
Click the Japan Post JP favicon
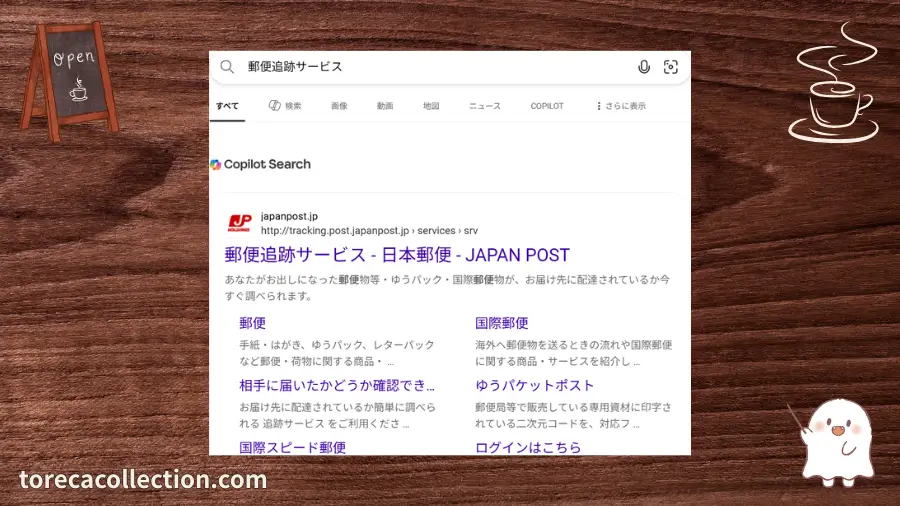tap(239, 223)
